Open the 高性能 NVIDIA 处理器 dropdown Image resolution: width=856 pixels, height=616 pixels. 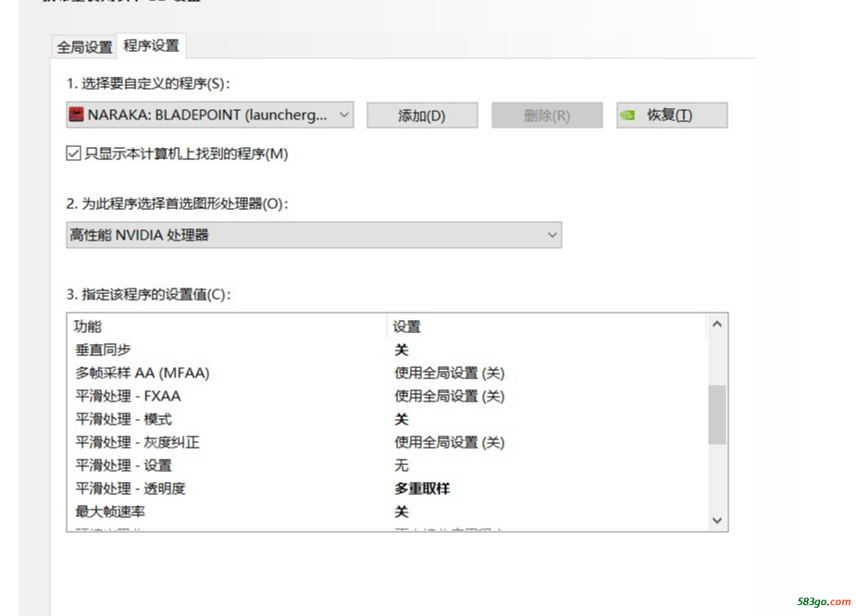[x=314, y=235]
